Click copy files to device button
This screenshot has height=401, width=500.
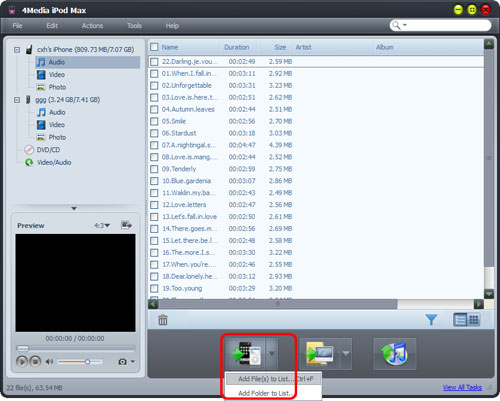246,353
